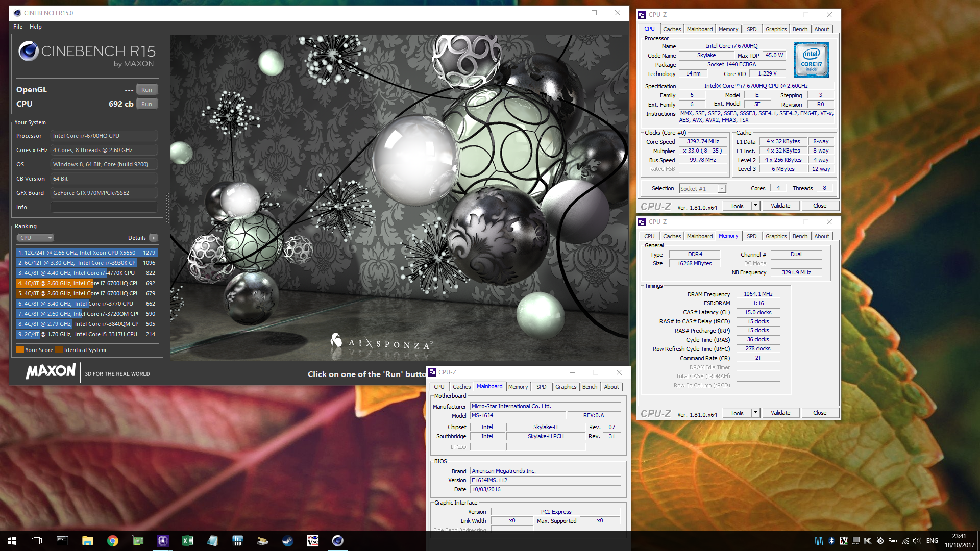Select Graphics tab in Mainboard CPU-Z window
980x551 pixels.
tap(566, 387)
